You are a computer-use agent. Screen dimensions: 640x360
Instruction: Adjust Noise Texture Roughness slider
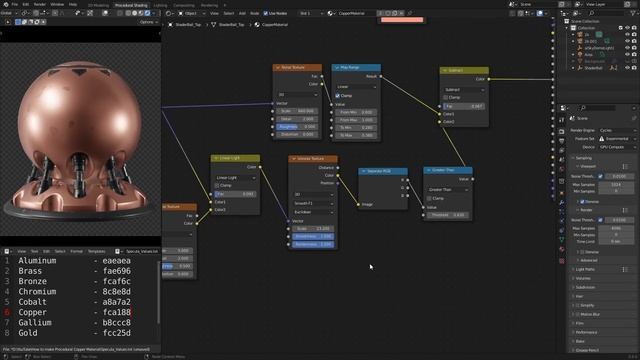point(297,127)
